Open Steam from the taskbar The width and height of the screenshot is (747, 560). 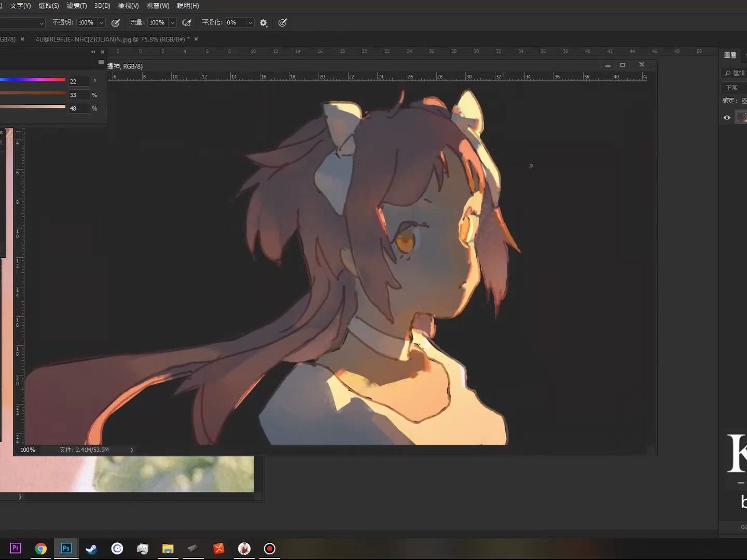[91, 548]
